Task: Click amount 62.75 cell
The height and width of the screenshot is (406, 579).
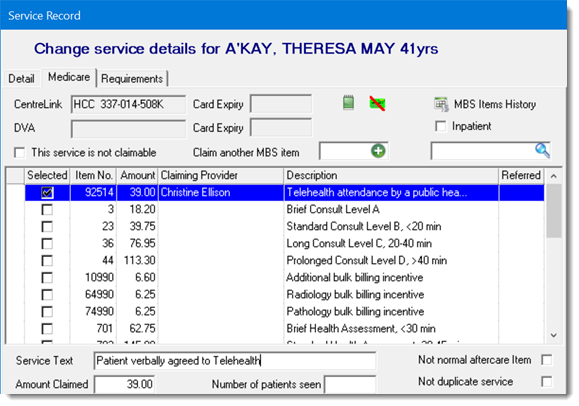Action: (x=137, y=328)
